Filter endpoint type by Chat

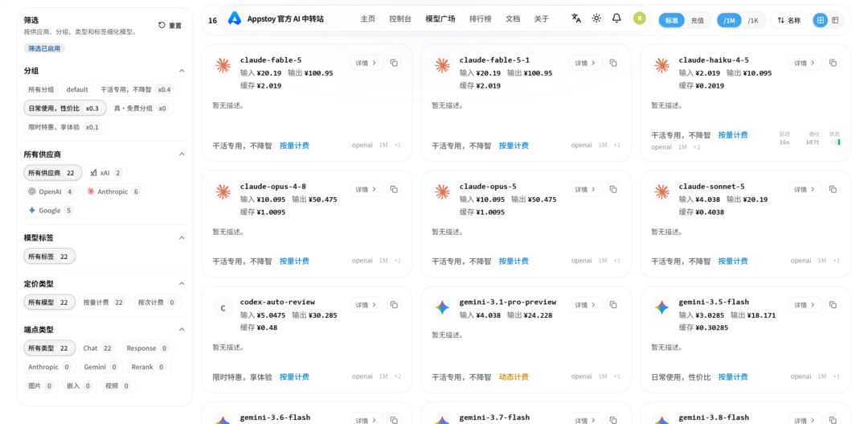(x=99, y=348)
